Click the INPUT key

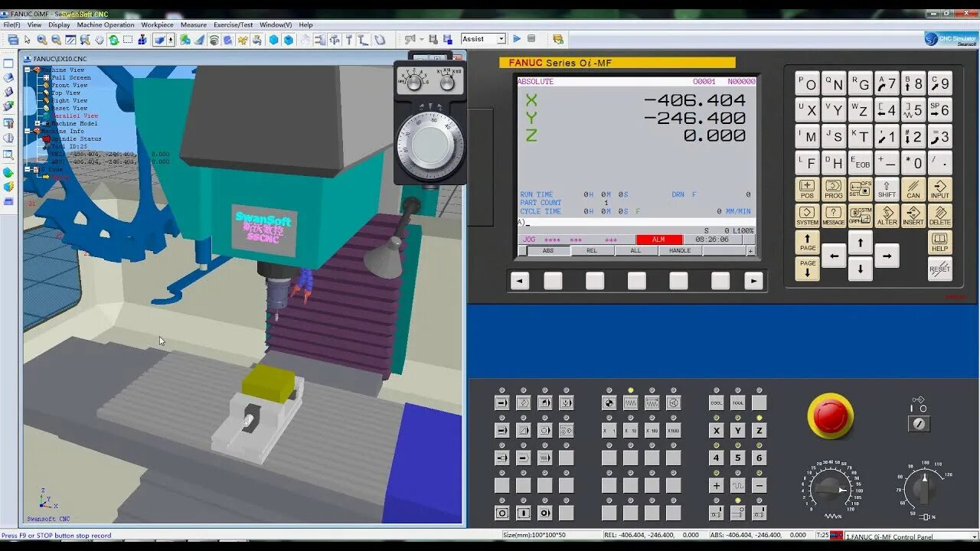click(x=939, y=190)
